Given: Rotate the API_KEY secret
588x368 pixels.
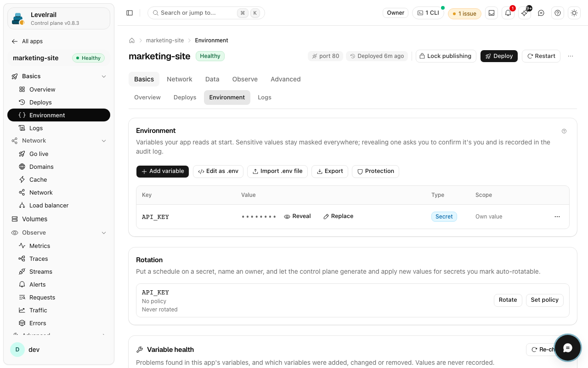Looking at the screenshot, I should pyautogui.click(x=508, y=300).
